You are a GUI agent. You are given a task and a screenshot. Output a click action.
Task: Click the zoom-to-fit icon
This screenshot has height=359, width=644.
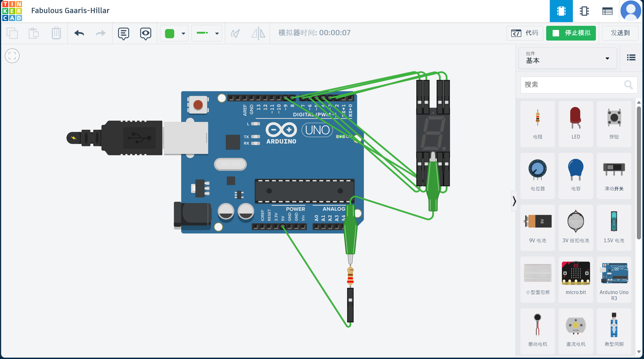[12, 56]
